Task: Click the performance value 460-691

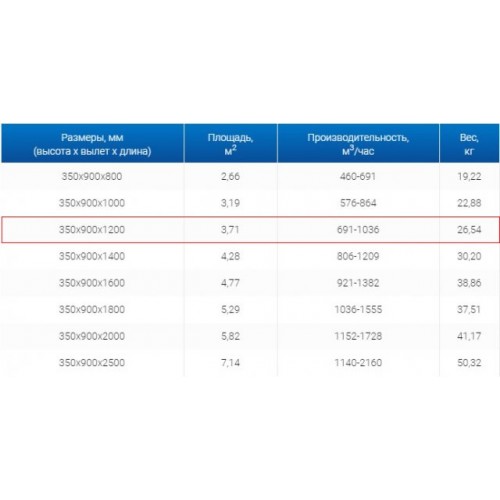Action: pyautogui.click(x=358, y=176)
